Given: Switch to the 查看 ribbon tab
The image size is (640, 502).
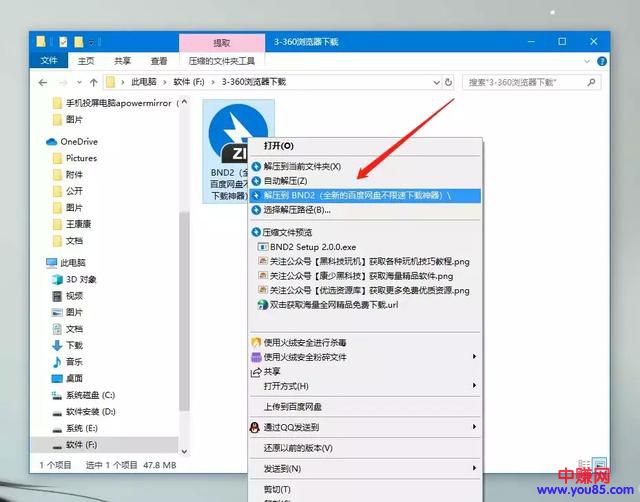Looking at the screenshot, I should click(x=159, y=61).
